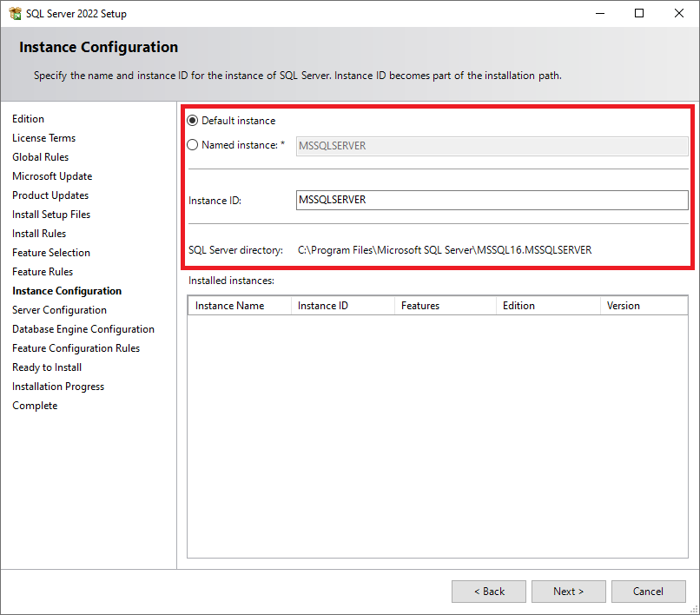Screen dimensions: 700x615
Task: Go back with the Back button
Action: click(488, 592)
